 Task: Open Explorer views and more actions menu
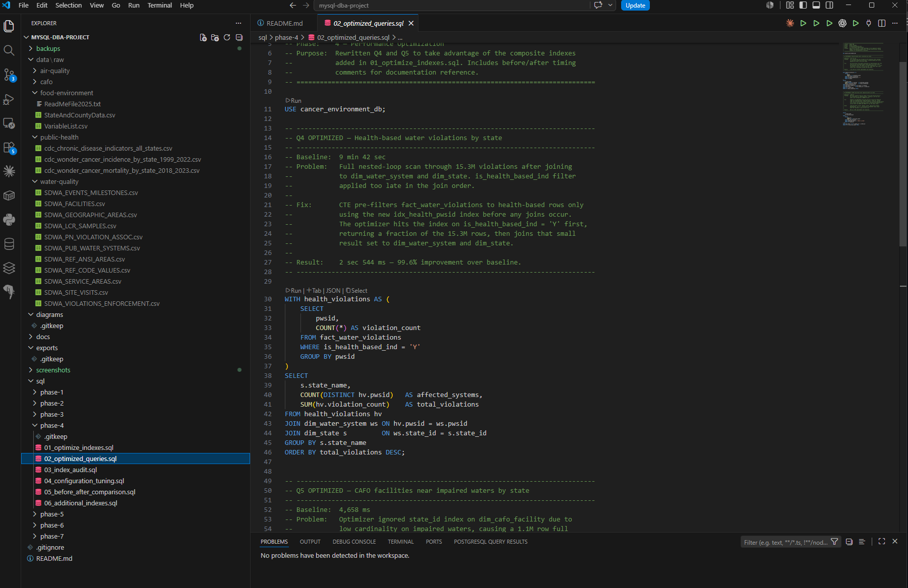coord(238,23)
